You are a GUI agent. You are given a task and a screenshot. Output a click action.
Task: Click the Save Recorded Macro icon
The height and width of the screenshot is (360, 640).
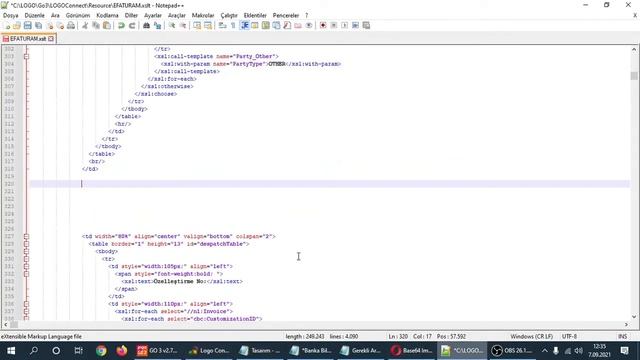(367, 26)
